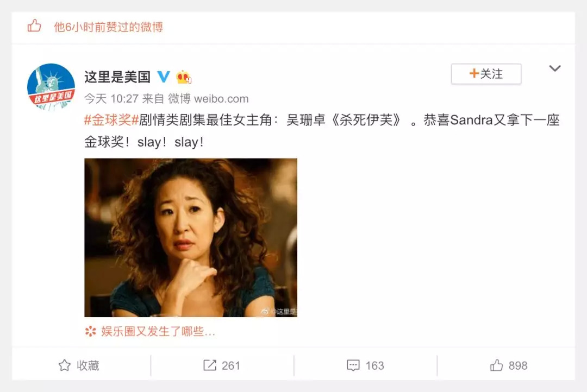The width and height of the screenshot is (587, 392).
Task: Click the star favorite icon
Action: tap(64, 365)
